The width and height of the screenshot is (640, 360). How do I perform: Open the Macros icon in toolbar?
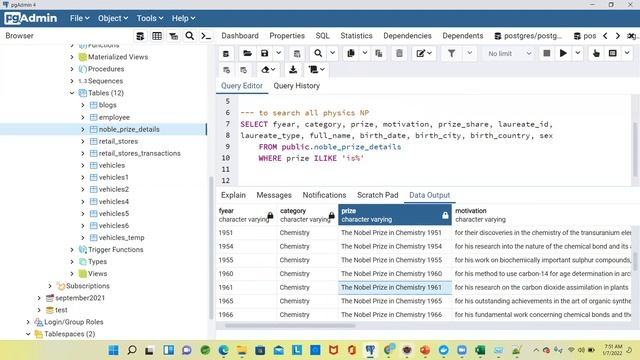pos(613,53)
